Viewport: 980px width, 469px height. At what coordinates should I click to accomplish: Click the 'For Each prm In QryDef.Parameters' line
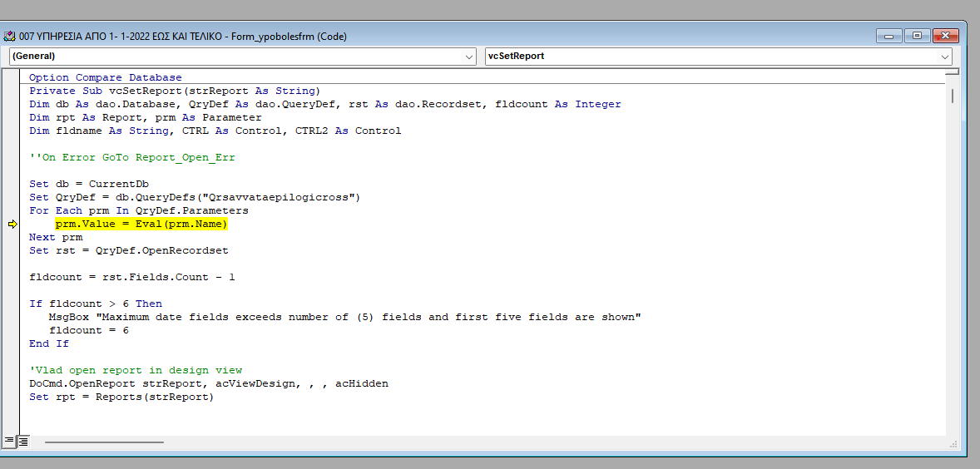(139, 210)
